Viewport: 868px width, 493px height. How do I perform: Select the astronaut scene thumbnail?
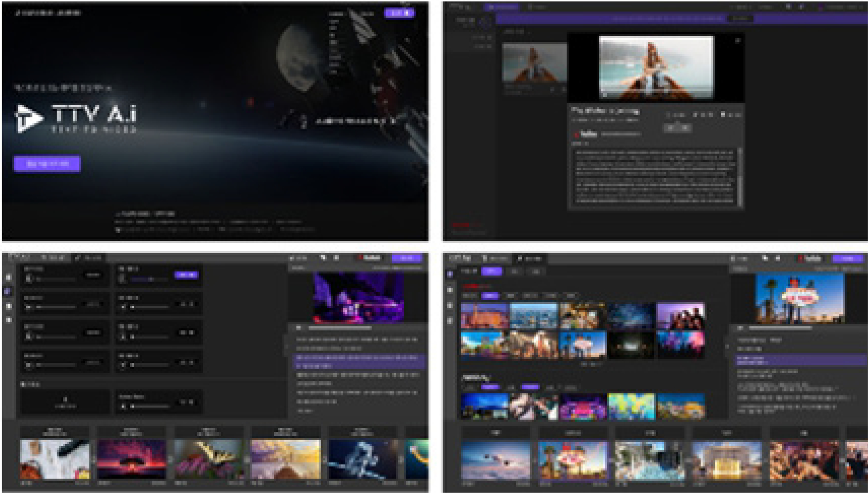pyautogui.click(x=363, y=459)
